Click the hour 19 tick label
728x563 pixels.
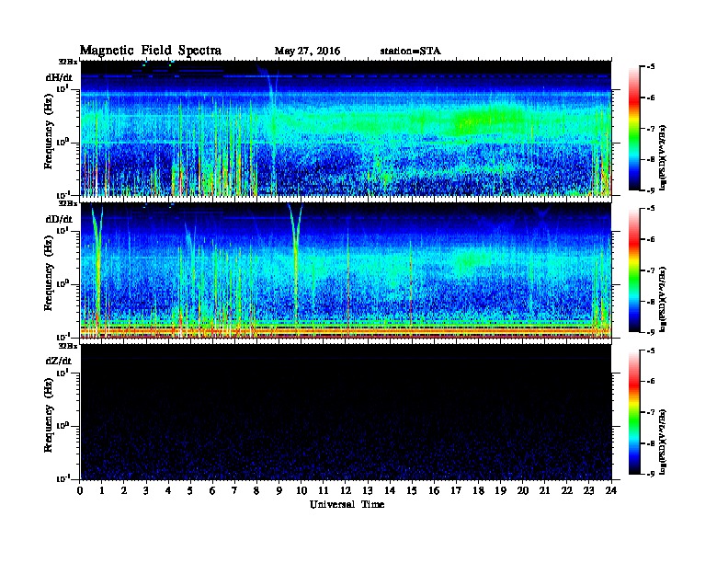(500, 490)
